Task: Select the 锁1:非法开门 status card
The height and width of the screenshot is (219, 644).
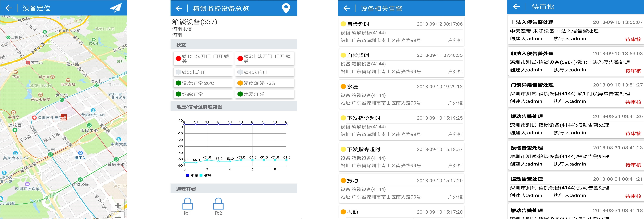Action: [203, 59]
